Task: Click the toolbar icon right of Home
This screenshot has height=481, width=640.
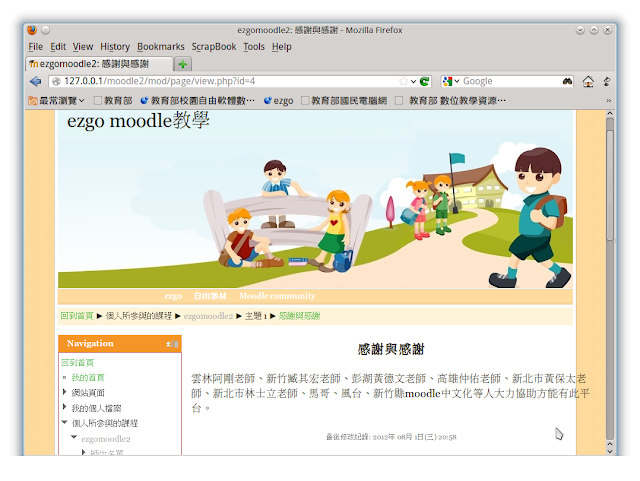Action: tap(607, 81)
